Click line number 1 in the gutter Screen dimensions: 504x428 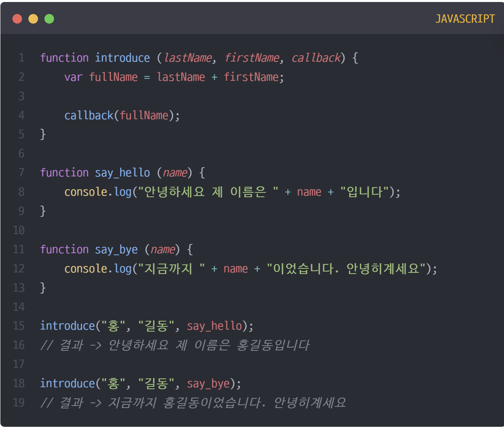tap(21, 58)
